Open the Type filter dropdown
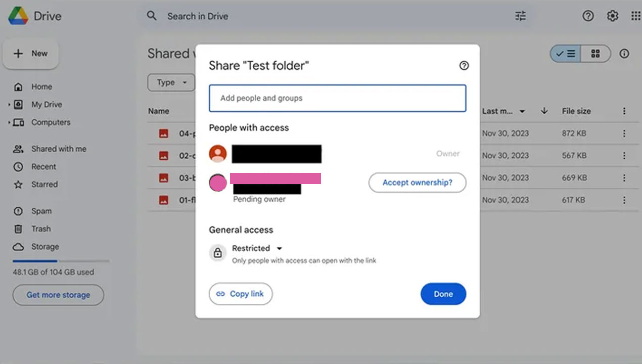642x364 pixels. [171, 82]
